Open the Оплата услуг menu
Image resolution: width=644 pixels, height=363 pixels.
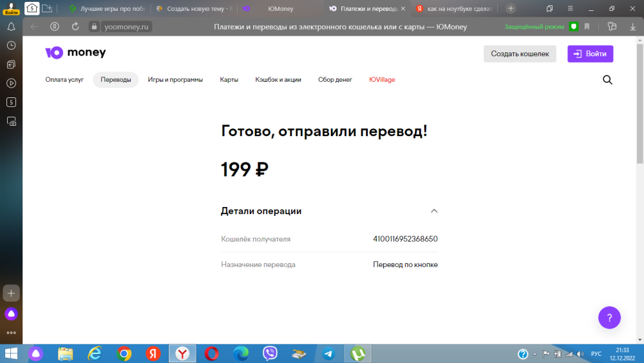(64, 80)
